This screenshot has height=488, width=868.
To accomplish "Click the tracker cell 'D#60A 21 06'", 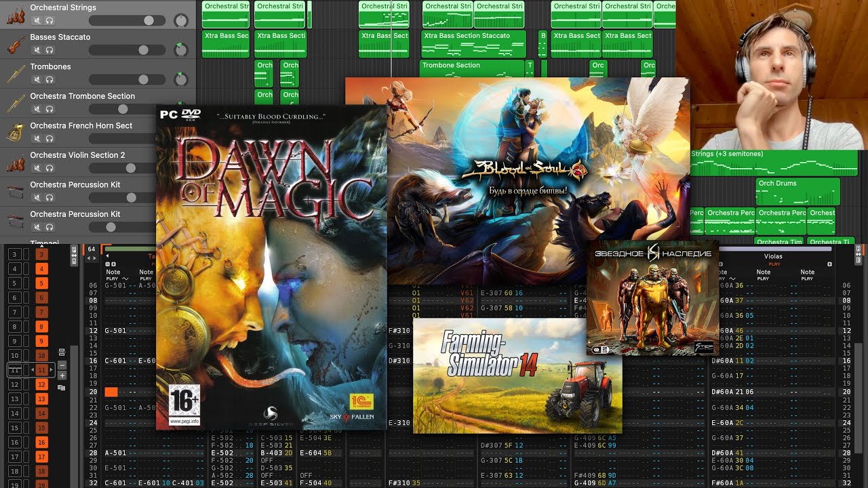I will point(733,392).
